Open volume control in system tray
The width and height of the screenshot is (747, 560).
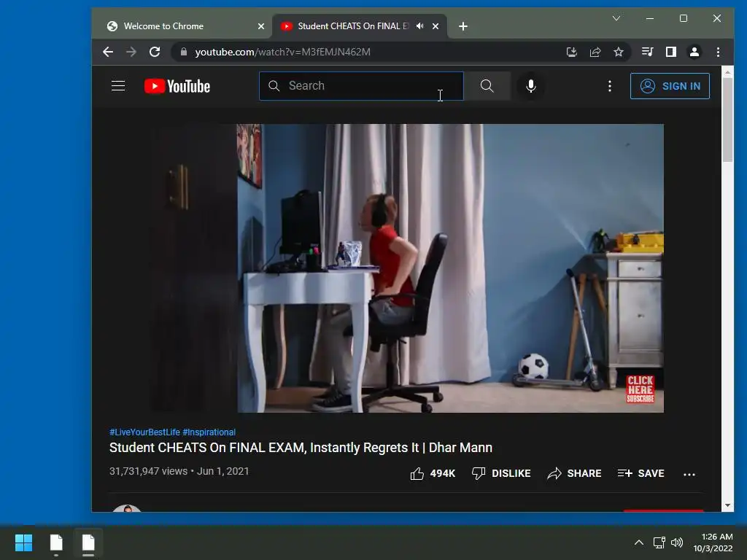click(676, 542)
